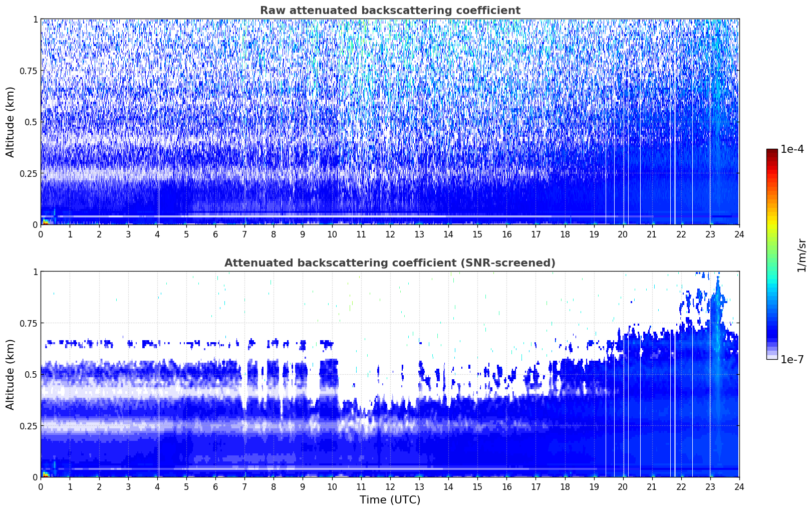The width and height of the screenshot is (812, 511).
Task: Click the 'Time (UTC)' axis label
Action: pyautogui.click(x=390, y=500)
